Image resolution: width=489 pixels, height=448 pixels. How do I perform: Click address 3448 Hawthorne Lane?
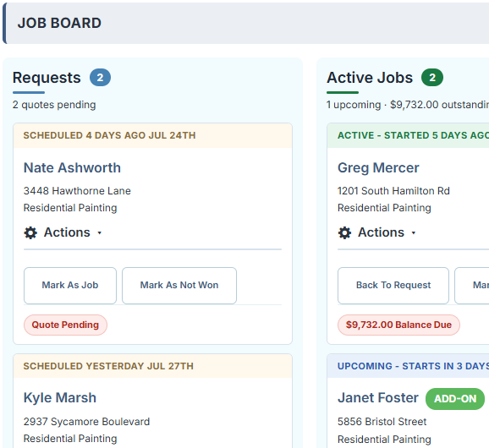click(77, 191)
